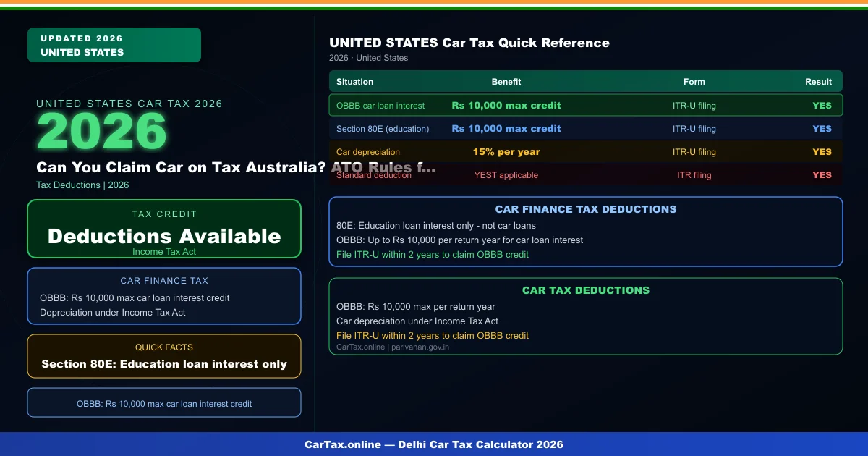Select the 'CAR FINANCE TAX DEDUCTIONS' heading
868x456 pixels.
(586, 209)
